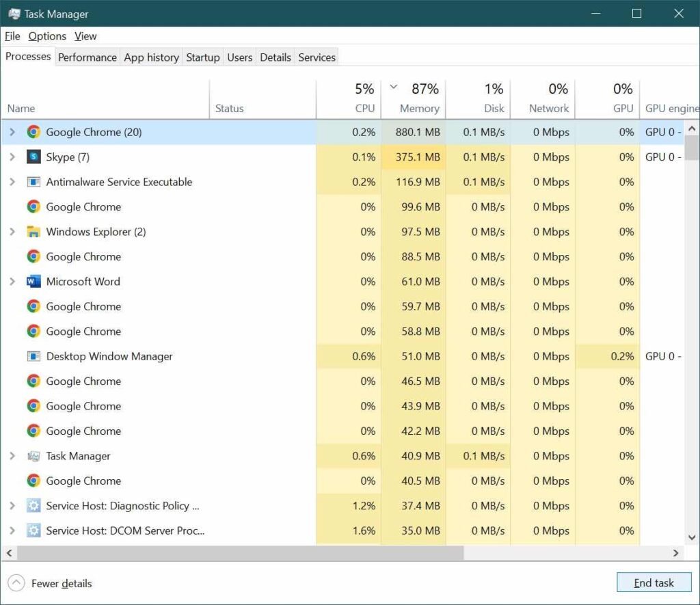
Task: Click the Microsoft Word icon
Action: coord(33,281)
